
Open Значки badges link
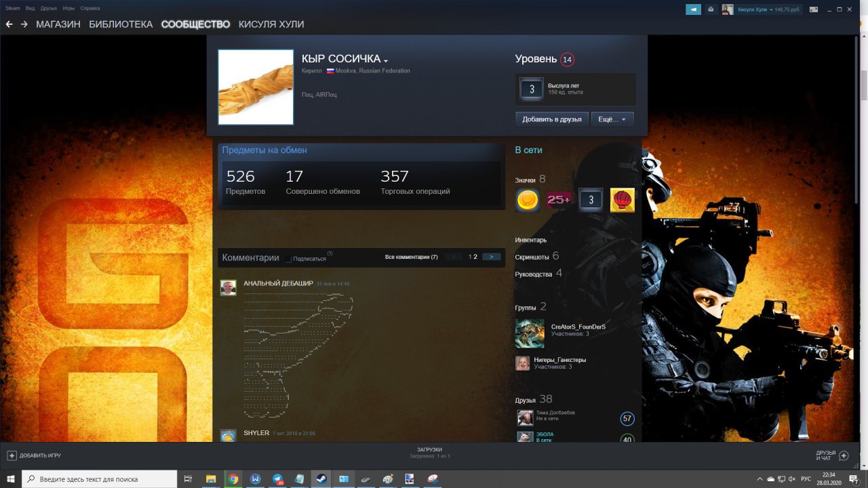[x=526, y=180]
